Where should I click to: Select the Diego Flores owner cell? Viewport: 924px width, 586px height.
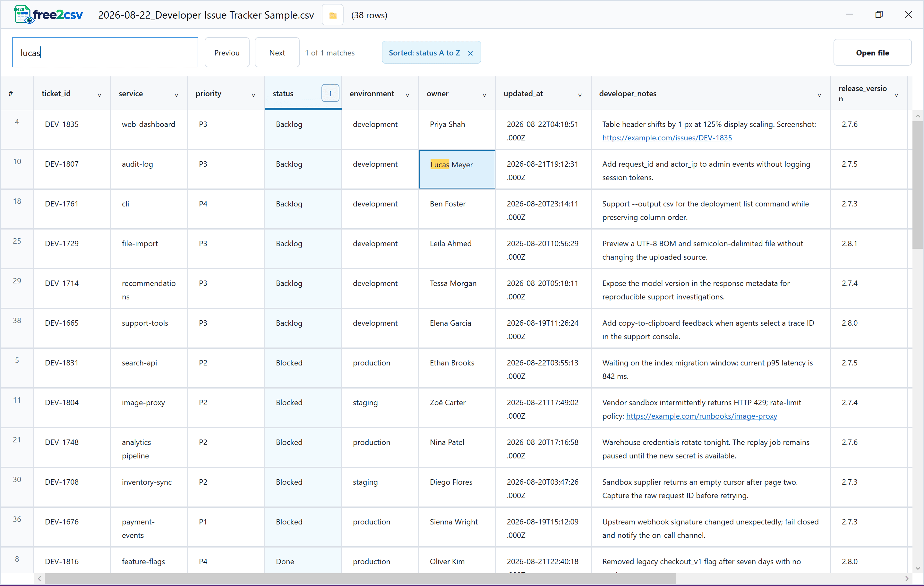457,488
